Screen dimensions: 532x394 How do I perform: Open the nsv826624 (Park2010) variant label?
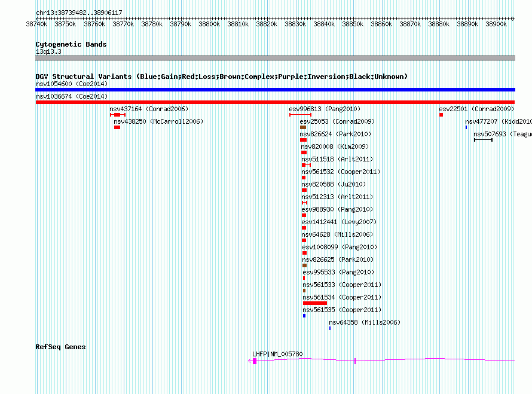point(335,134)
